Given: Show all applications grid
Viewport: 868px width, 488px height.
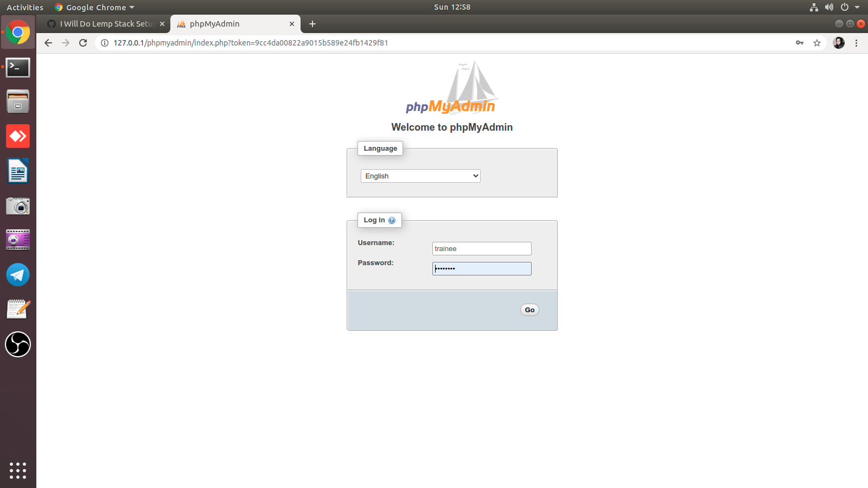Looking at the screenshot, I should 18,471.
